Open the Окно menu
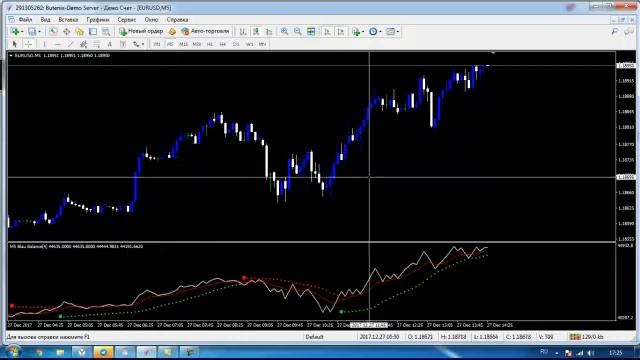The image size is (640, 360). pos(151,19)
